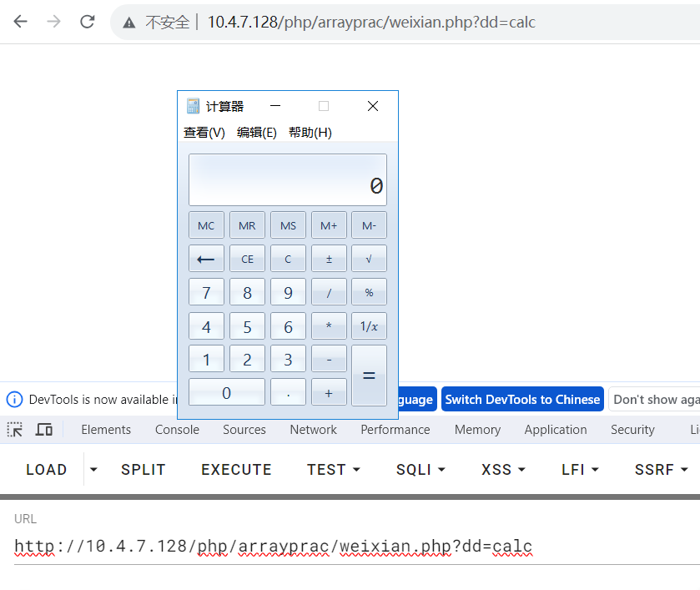Switch to the Network tab

pyautogui.click(x=314, y=430)
